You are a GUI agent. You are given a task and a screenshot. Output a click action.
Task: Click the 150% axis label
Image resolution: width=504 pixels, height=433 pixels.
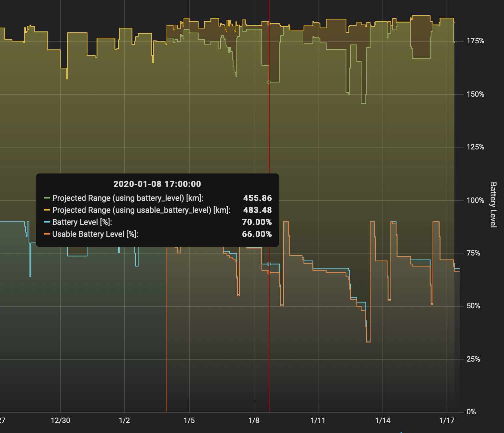click(475, 94)
